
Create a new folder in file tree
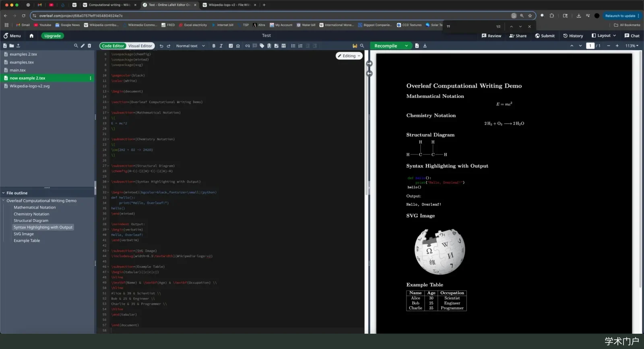pos(11,46)
